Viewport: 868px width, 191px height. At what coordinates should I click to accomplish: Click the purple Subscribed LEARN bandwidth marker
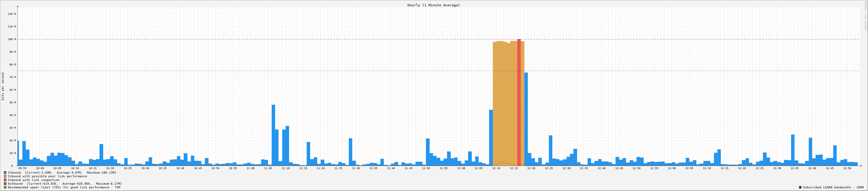point(800,187)
